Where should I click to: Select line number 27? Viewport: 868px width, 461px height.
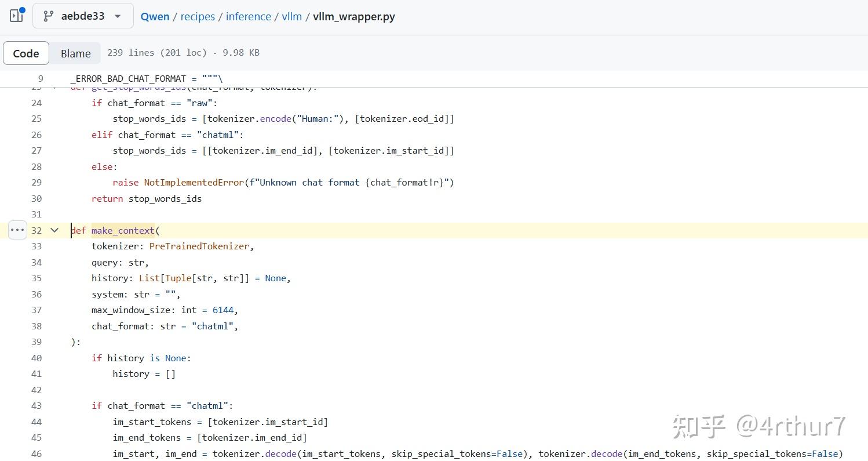pyautogui.click(x=37, y=151)
